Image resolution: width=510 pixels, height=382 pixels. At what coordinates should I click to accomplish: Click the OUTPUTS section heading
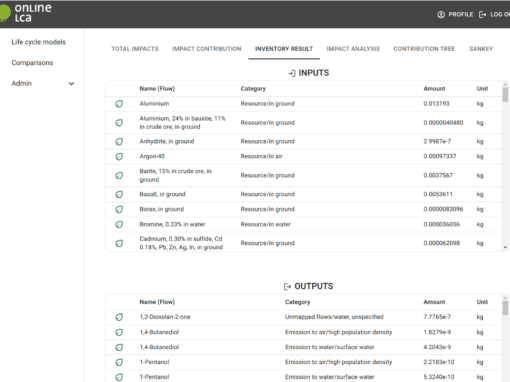click(314, 286)
